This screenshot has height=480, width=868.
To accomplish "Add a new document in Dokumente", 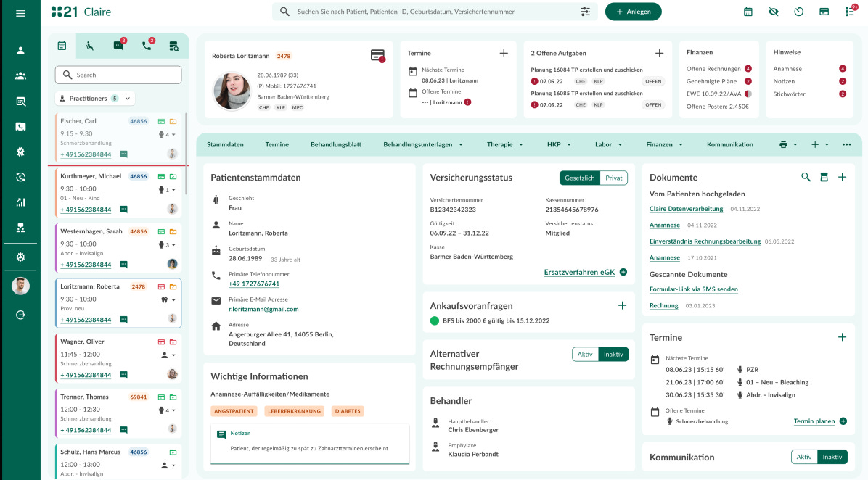I will pos(842,177).
